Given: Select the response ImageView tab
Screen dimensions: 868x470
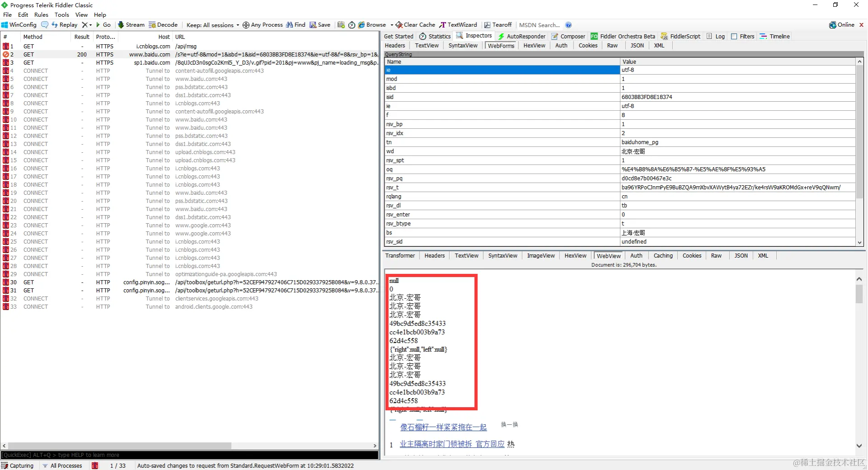Looking at the screenshot, I should 541,256.
